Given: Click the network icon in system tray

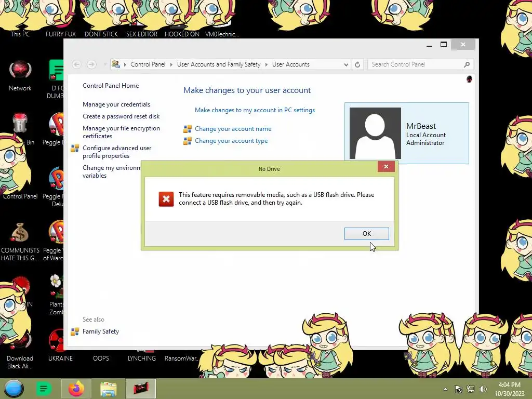Looking at the screenshot, I should click(471, 389).
